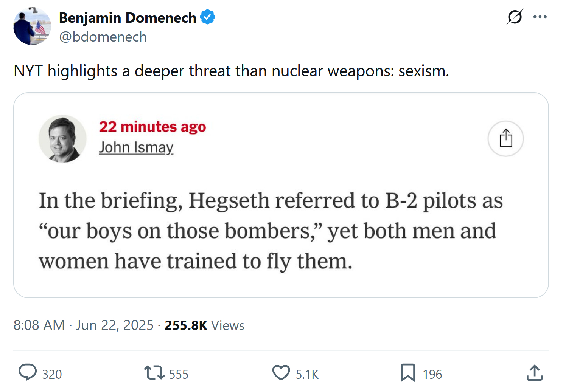Screen dimensions: 563x392
Task: Repost this tweet via retweet icon
Action: tap(154, 372)
